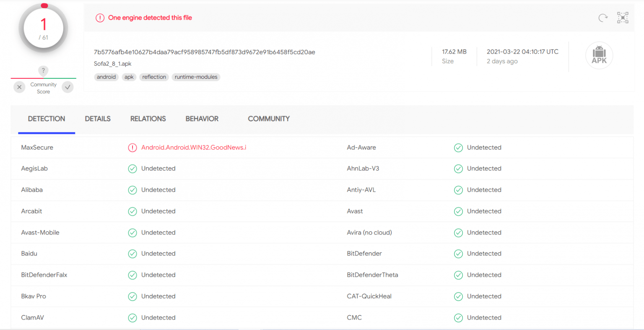The width and height of the screenshot is (644, 330).
Task: Open the RELATIONS tab
Action: tap(148, 119)
